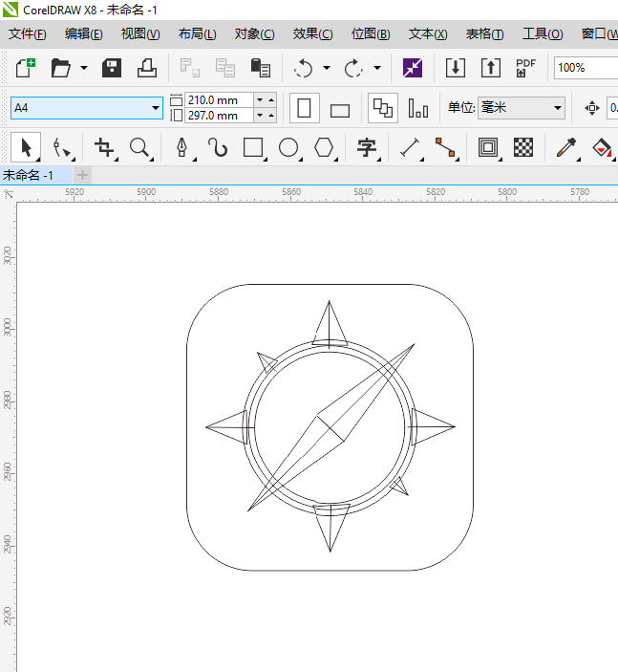Select the Zoom magnifier tool

click(139, 147)
